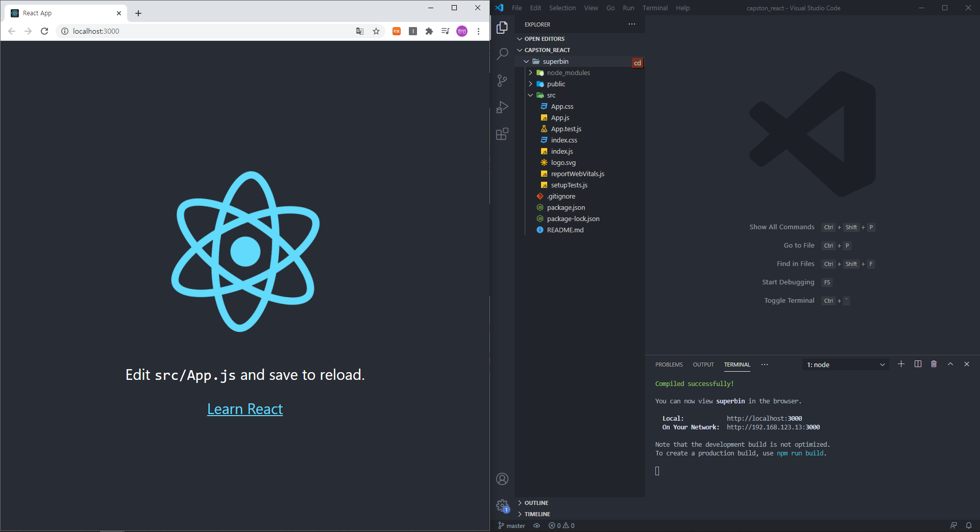
Task: Open App.css file
Action: [580, 106]
